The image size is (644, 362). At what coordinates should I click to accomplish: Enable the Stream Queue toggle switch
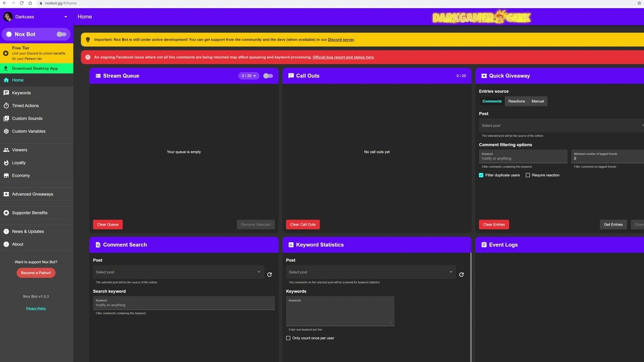(268, 76)
